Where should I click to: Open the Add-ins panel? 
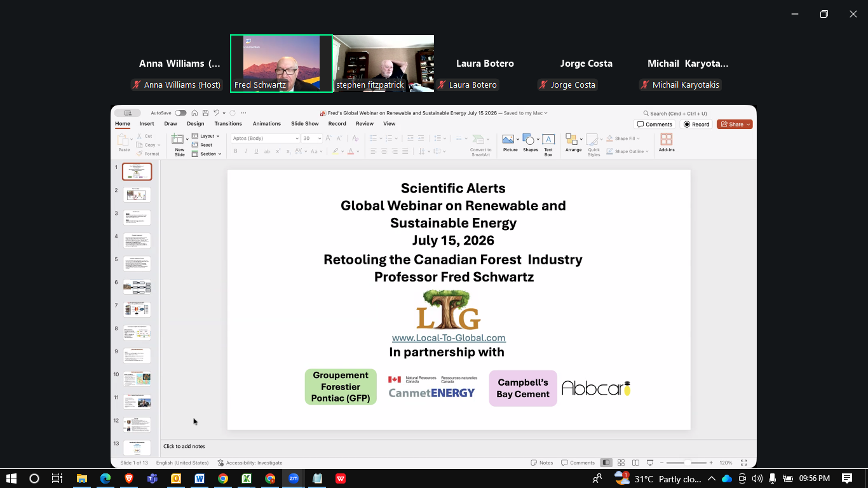point(667,143)
